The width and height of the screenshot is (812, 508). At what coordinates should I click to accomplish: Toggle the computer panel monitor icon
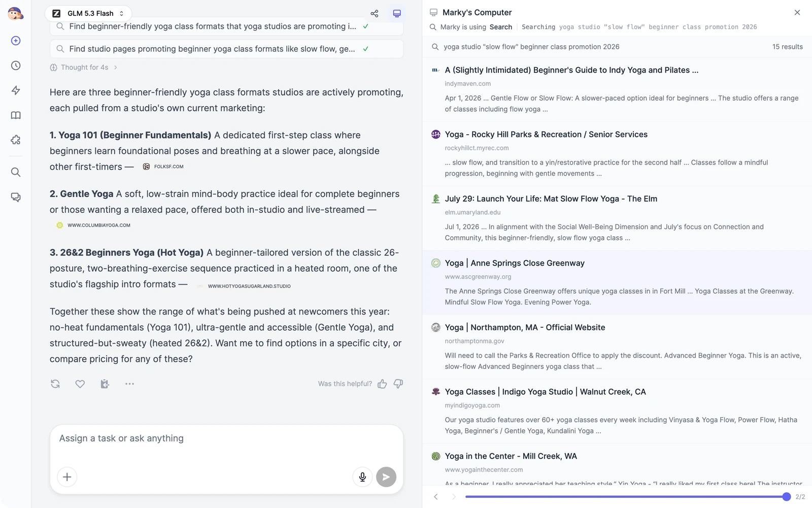click(397, 14)
